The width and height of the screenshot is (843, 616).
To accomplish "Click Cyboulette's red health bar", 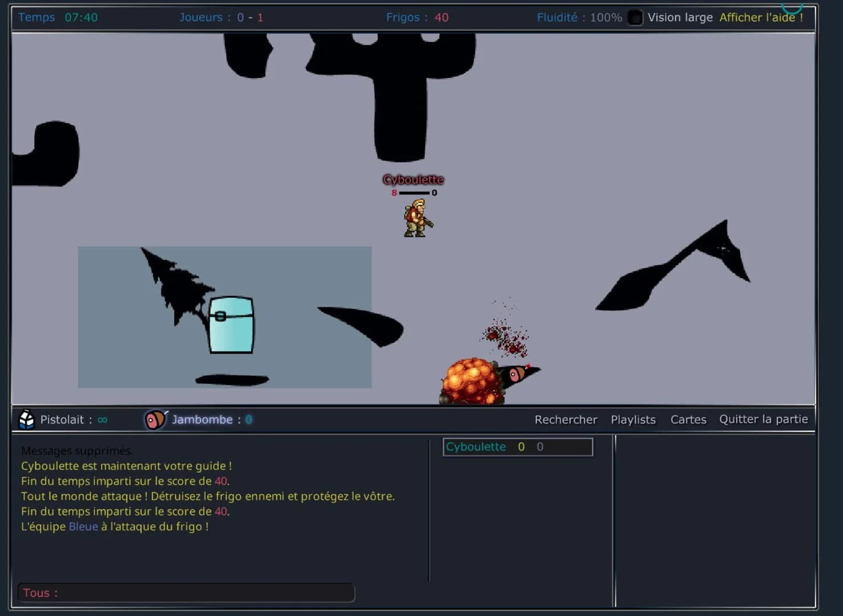I will [x=411, y=193].
